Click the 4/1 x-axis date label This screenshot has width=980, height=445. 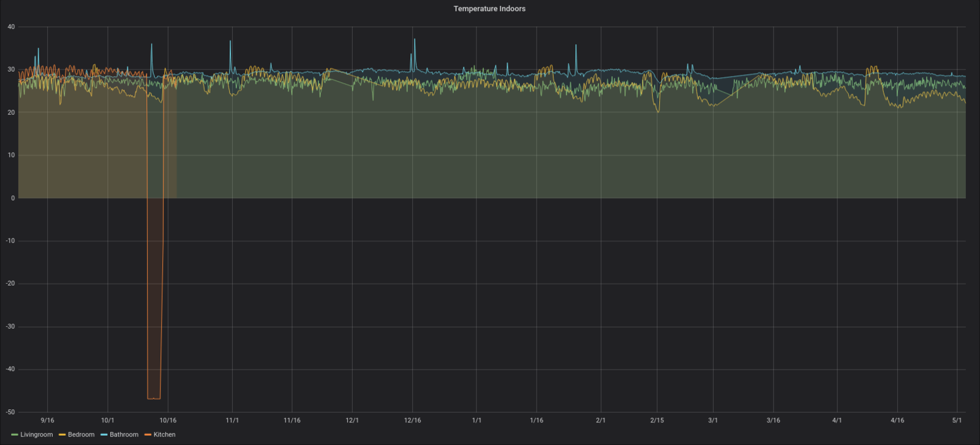click(x=837, y=420)
